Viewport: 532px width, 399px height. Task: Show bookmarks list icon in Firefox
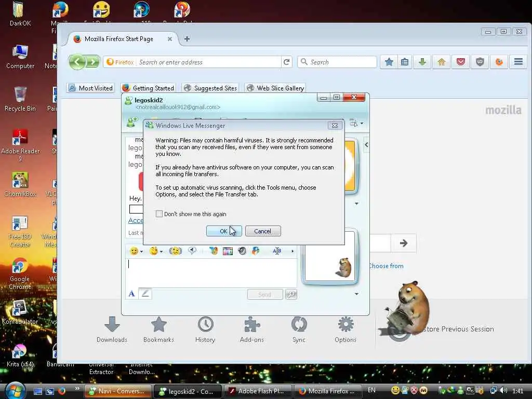tap(404, 62)
